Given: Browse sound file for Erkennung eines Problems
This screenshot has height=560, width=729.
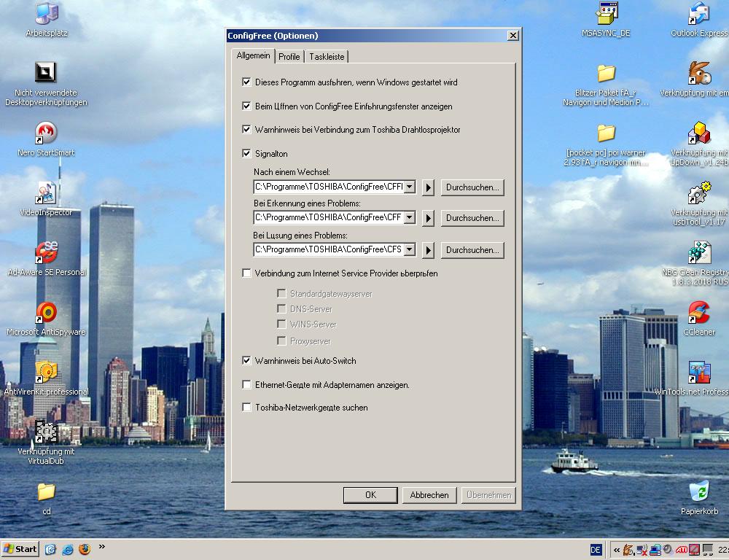Looking at the screenshot, I should [x=472, y=218].
